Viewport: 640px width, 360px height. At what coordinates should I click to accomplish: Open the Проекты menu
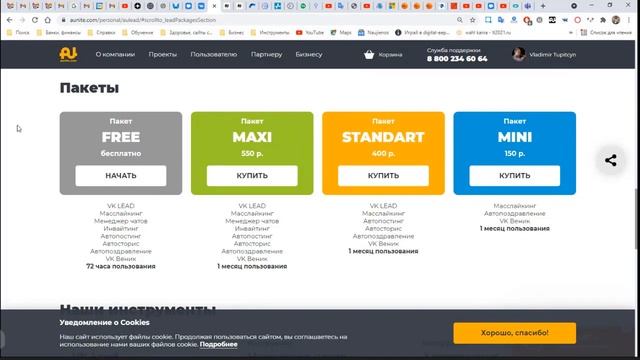(x=162, y=54)
